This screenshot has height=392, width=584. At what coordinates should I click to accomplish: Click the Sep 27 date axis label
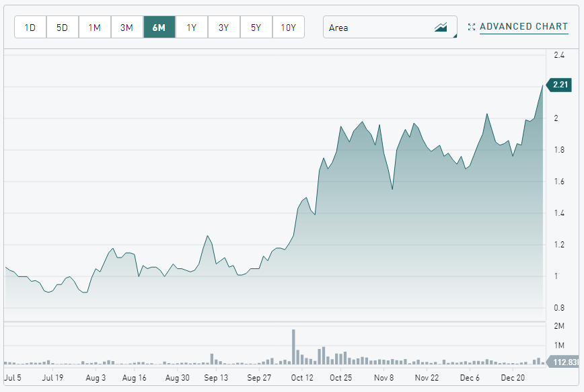click(259, 377)
